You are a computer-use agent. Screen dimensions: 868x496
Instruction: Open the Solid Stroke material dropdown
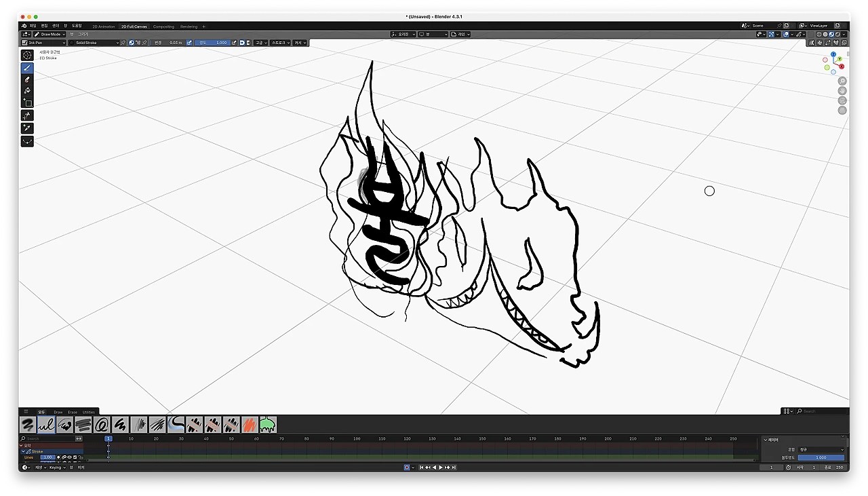[x=94, y=43]
